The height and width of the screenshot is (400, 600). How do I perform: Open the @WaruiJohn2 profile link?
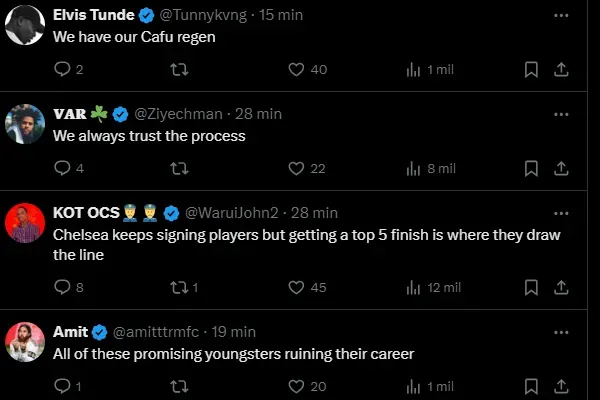click(x=233, y=213)
